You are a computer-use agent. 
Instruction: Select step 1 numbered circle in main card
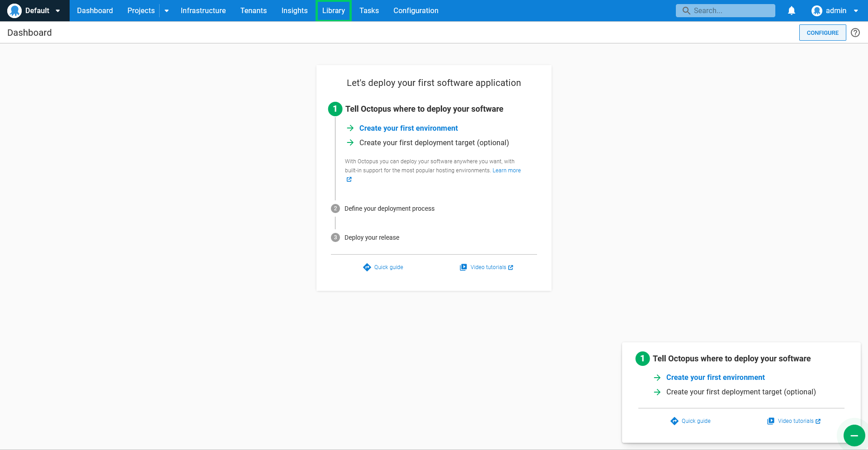(x=335, y=109)
